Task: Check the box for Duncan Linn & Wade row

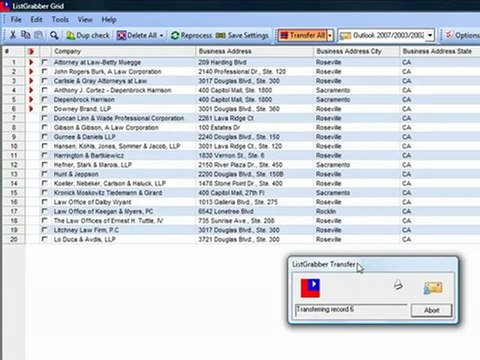Action: coord(45,118)
